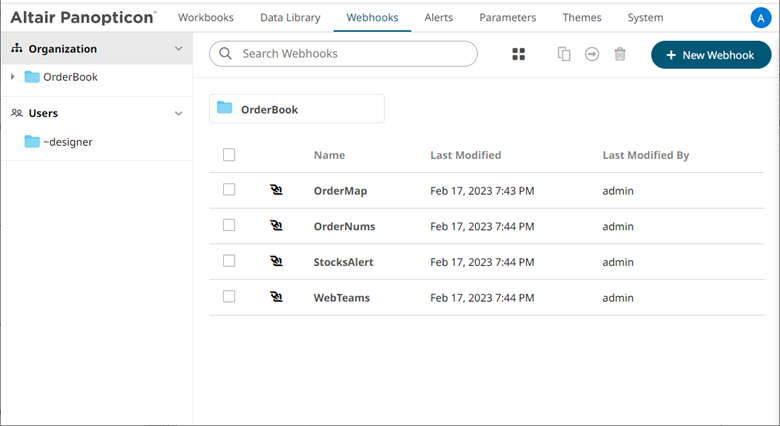Select the WebTeams row checkbox

[229, 297]
